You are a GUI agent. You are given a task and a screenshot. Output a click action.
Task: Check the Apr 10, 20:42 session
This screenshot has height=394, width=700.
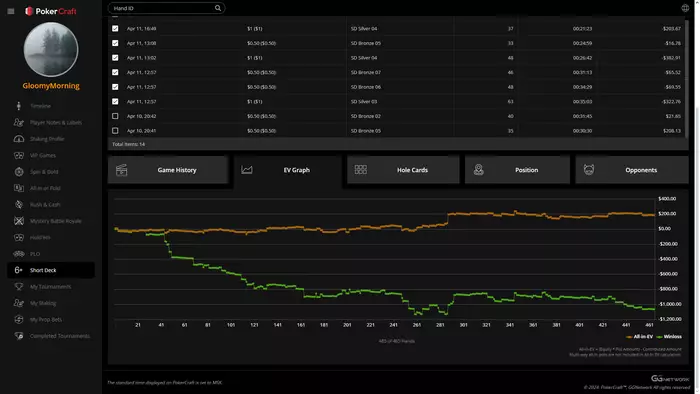(x=115, y=116)
